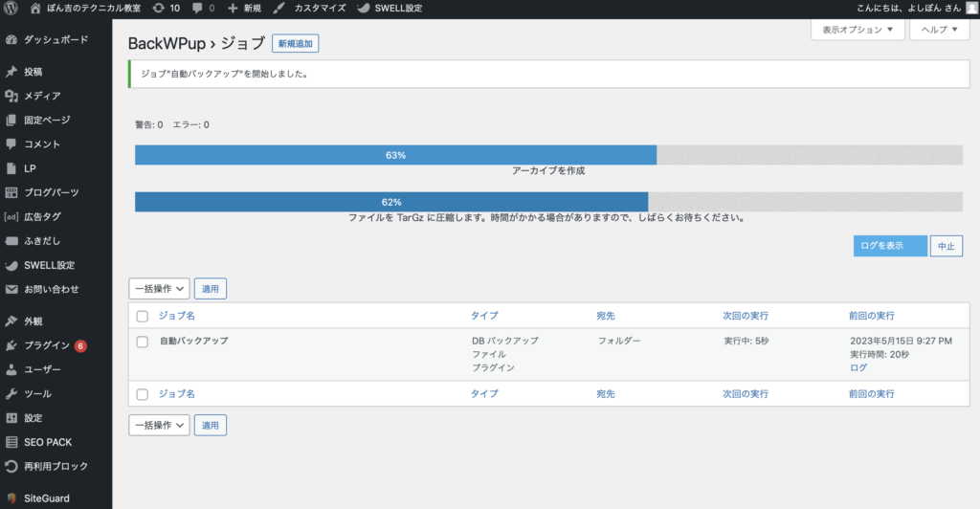Image resolution: width=980 pixels, height=509 pixels.
Task: Click the ツール wrench icon
Action: 11,393
